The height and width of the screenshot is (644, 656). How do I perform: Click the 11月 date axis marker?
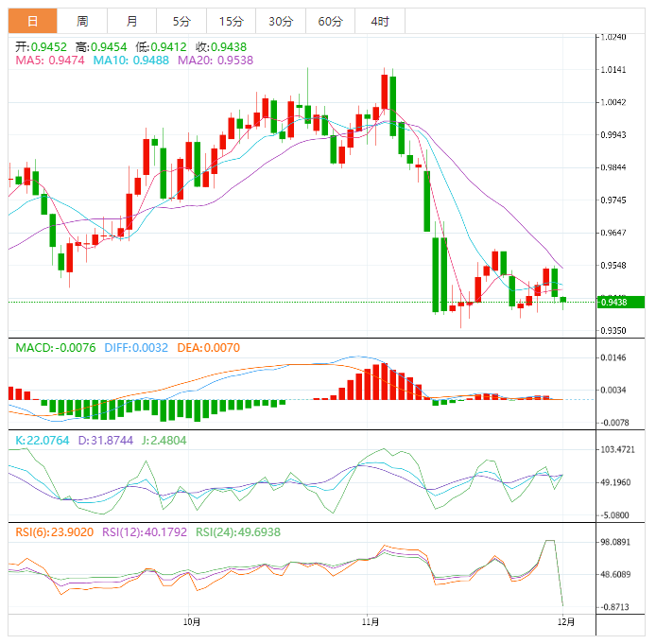[371, 622]
